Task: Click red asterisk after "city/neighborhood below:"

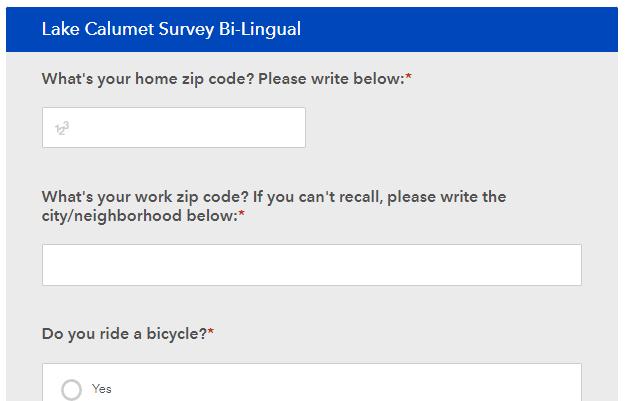Action: 242,215
